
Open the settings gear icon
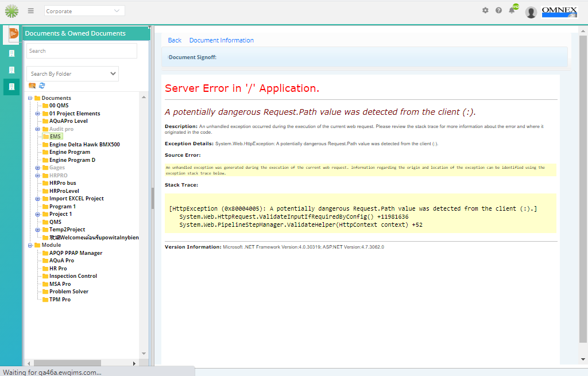coord(485,10)
